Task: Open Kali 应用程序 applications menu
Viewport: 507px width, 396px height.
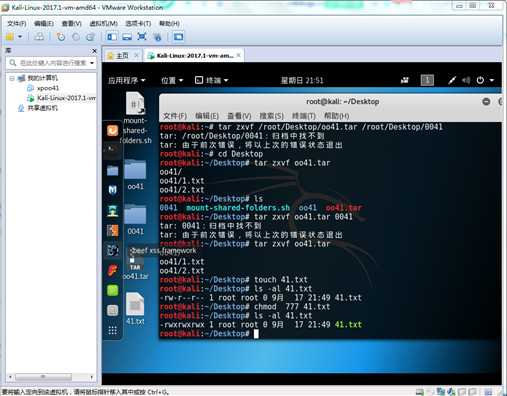Action: point(127,80)
